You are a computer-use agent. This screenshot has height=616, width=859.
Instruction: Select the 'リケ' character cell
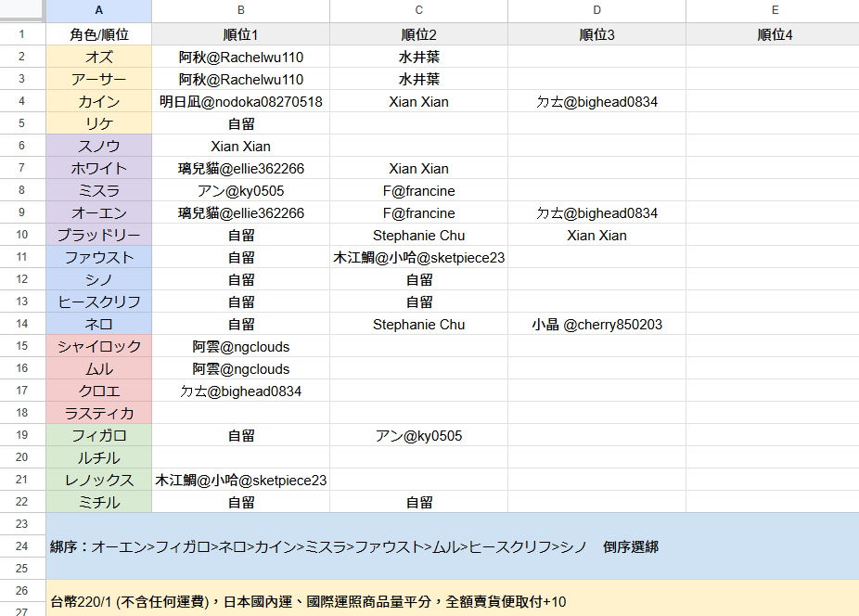[98, 124]
